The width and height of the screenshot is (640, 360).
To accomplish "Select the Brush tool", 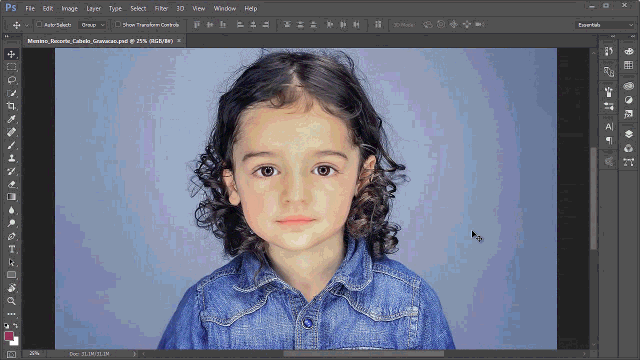I will tap(11, 145).
